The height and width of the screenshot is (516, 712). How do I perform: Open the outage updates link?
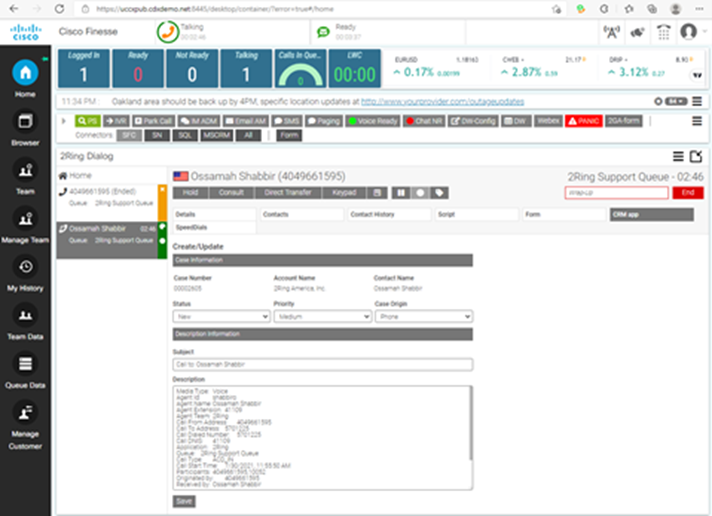(x=442, y=101)
